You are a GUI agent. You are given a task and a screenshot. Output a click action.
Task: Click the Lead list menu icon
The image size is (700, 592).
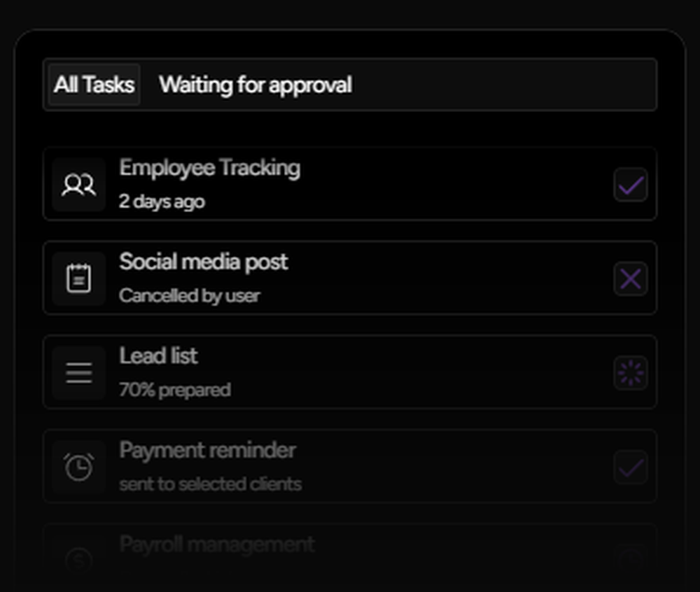[78, 372]
